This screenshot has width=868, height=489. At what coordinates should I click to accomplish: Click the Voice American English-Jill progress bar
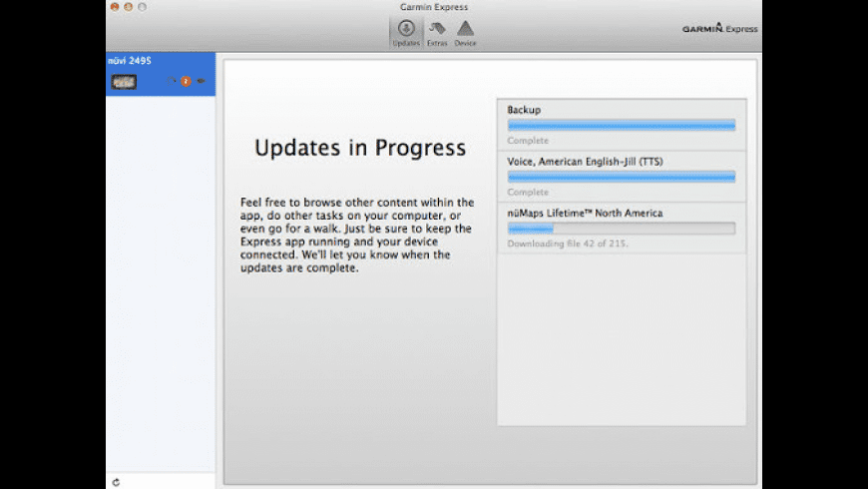pos(622,177)
